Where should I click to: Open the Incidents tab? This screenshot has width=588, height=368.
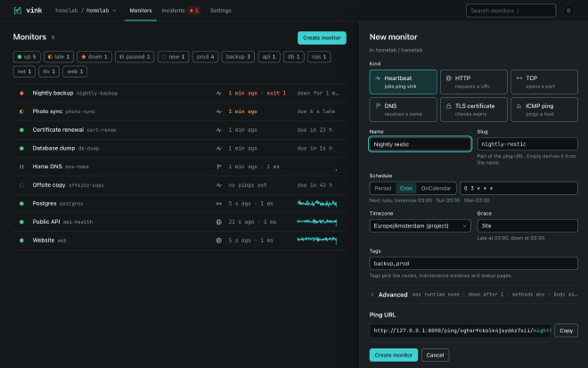(x=180, y=11)
